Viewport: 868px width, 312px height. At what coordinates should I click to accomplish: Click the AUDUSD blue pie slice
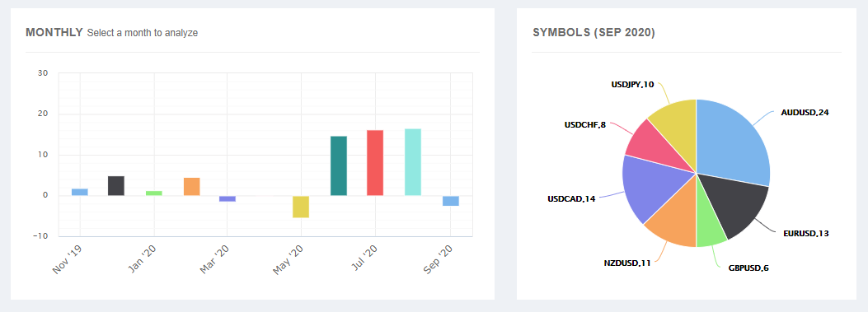pos(734,144)
